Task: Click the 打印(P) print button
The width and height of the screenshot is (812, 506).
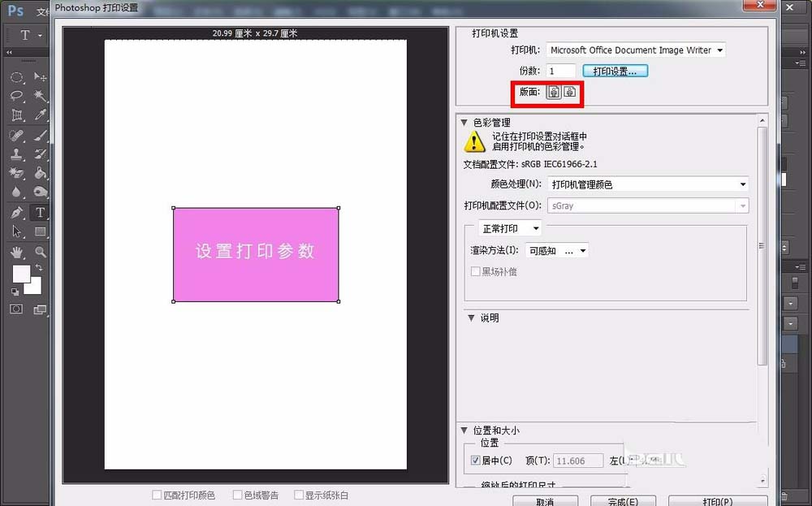Action: 717,501
